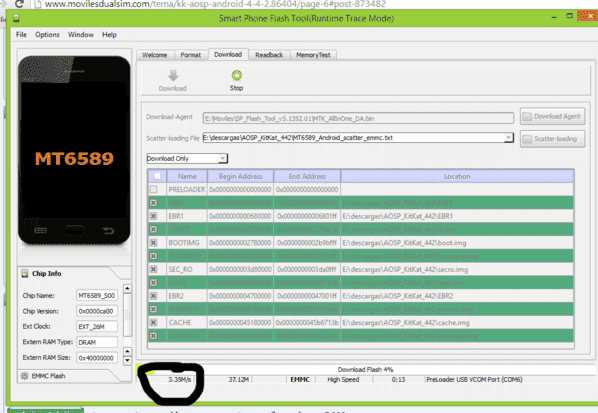Click the 3.35M/s transfer speed status
Screen dimensions: 598x413
pyautogui.click(x=180, y=379)
